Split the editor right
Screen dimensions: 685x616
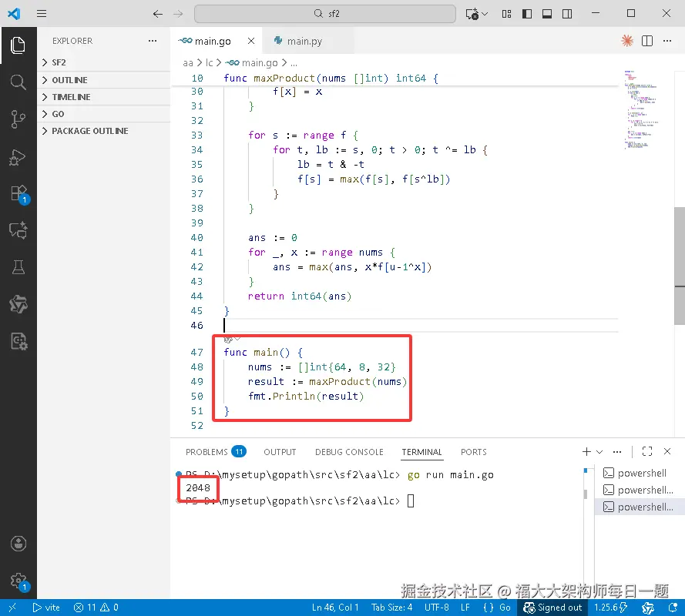point(647,41)
